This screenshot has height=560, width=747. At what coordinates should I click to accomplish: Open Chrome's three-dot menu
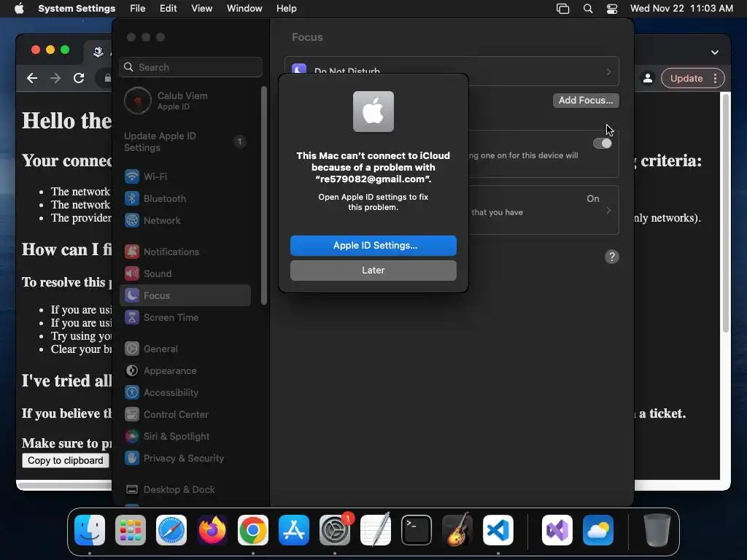tap(715, 78)
